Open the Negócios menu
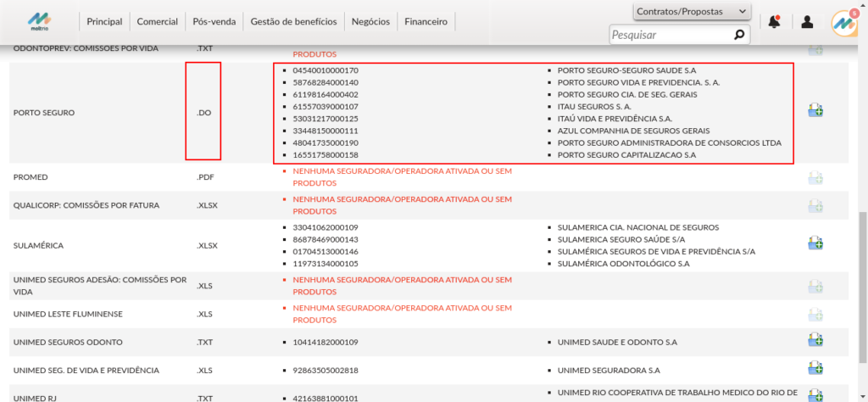This screenshot has width=868, height=402. [370, 21]
